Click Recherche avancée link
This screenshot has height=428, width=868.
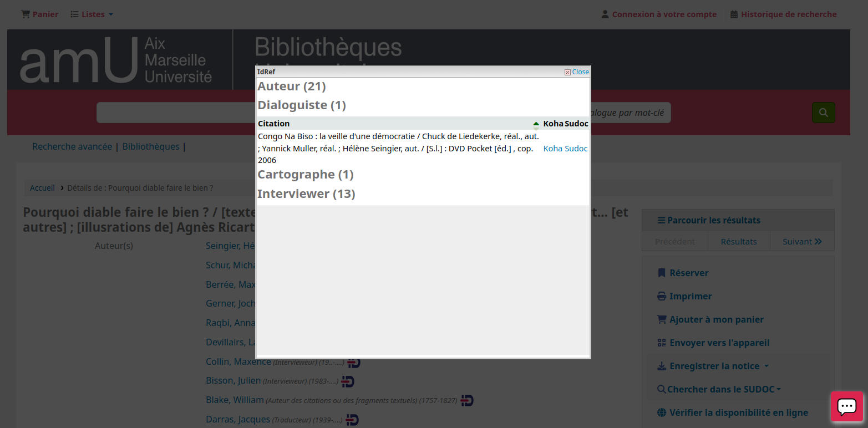click(72, 147)
